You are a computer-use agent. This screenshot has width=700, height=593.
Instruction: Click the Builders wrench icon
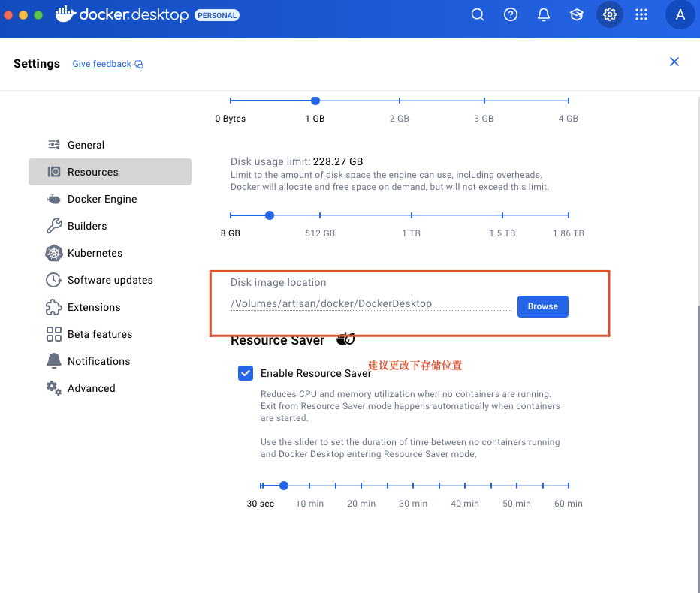click(x=54, y=226)
